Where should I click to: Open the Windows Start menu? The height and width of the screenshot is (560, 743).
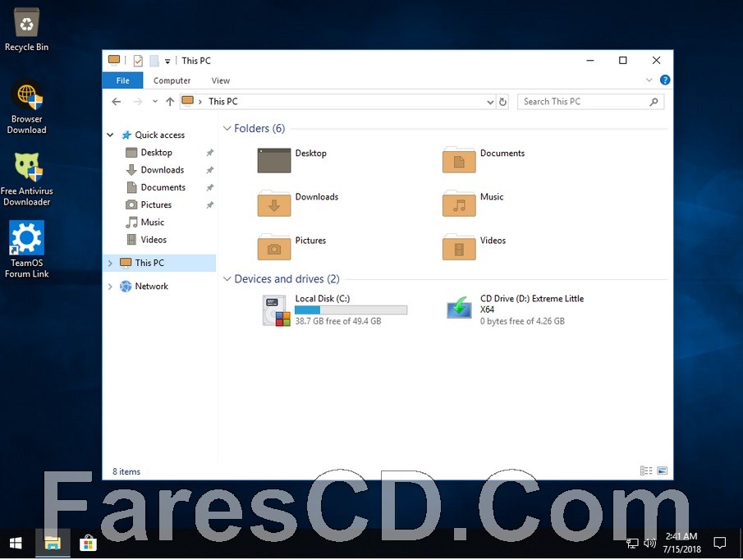(x=15, y=544)
